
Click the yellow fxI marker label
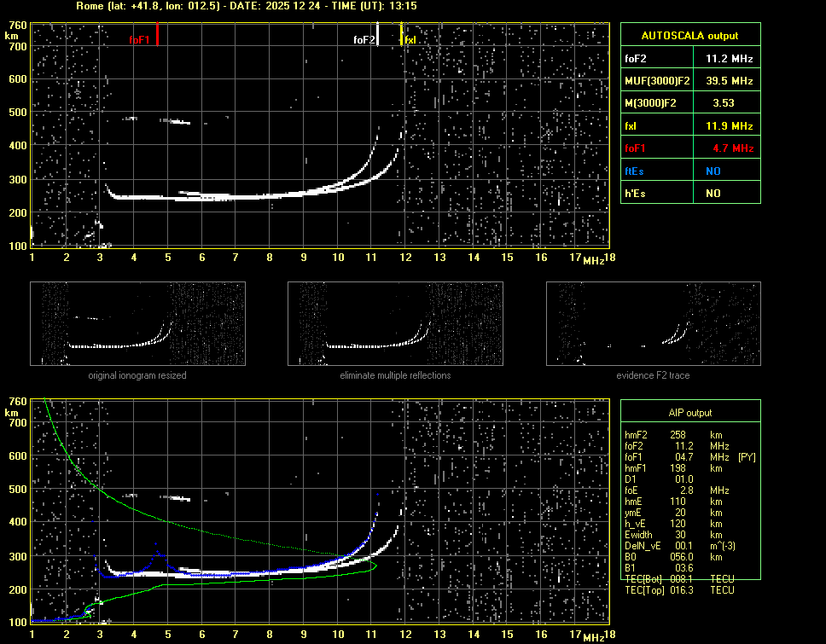coord(410,40)
